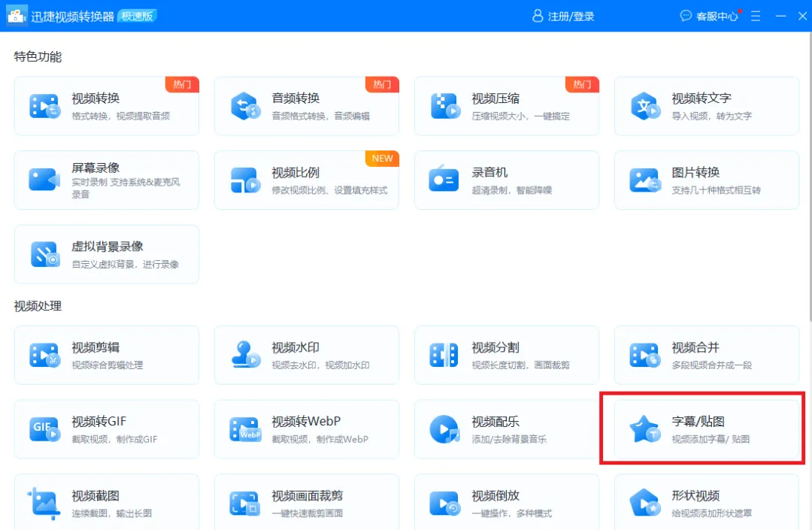The image size is (812, 530).
Task: Click the text 添加/去除背景音乐
Action: [x=509, y=440]
